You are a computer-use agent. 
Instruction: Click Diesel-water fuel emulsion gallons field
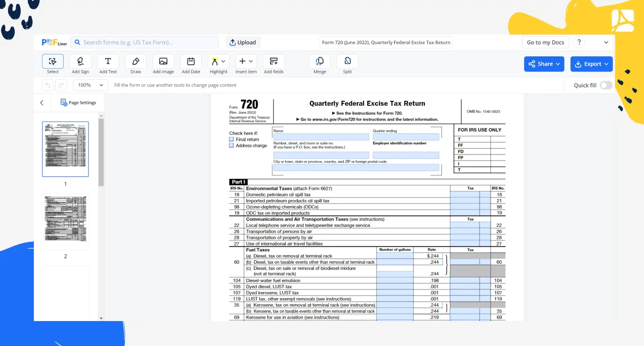(395, 280)
